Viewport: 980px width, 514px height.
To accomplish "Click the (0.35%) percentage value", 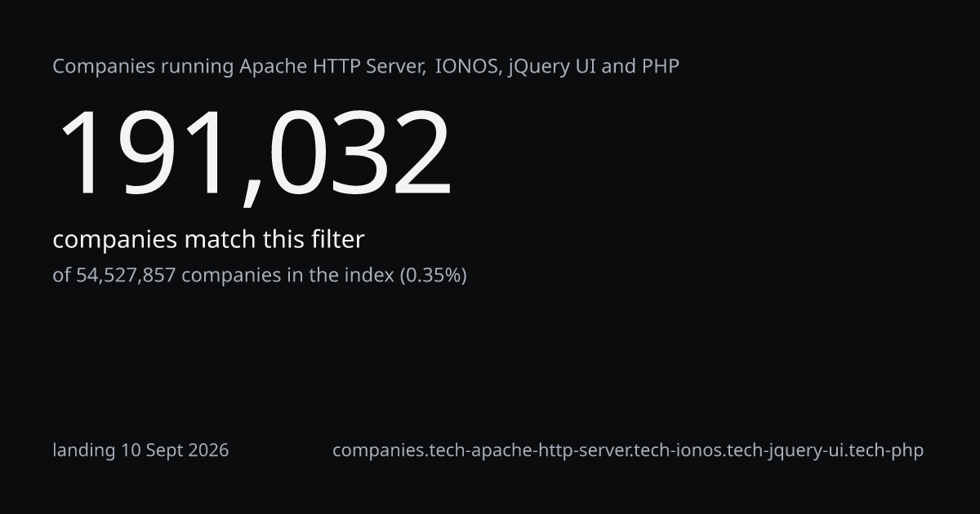I will (x=433, y=276).
